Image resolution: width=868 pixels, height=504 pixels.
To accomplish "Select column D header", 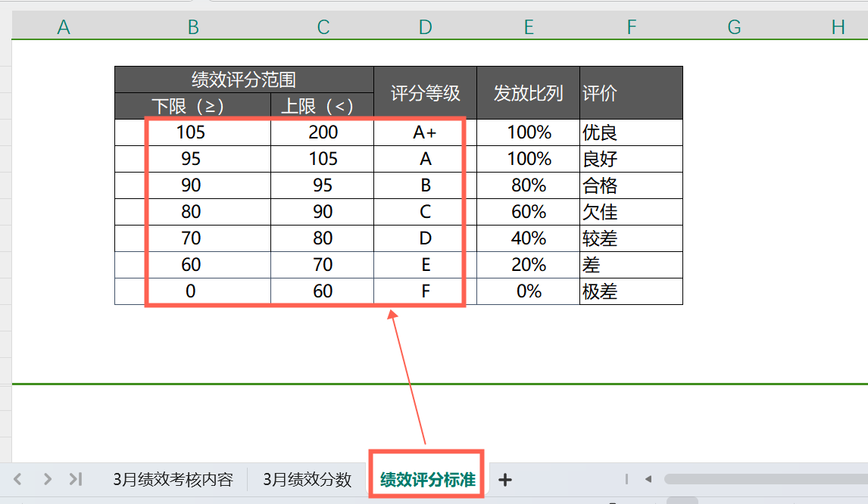I will point(425,26).
